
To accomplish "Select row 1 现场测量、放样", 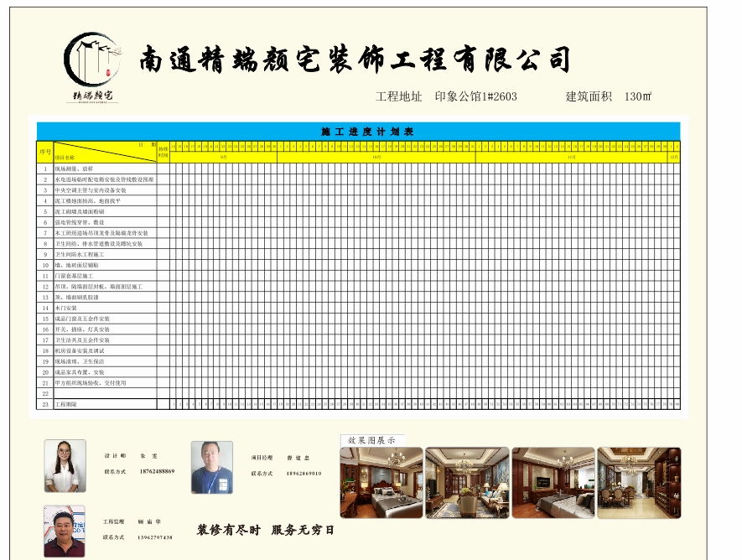I will (x=103, y=169).
